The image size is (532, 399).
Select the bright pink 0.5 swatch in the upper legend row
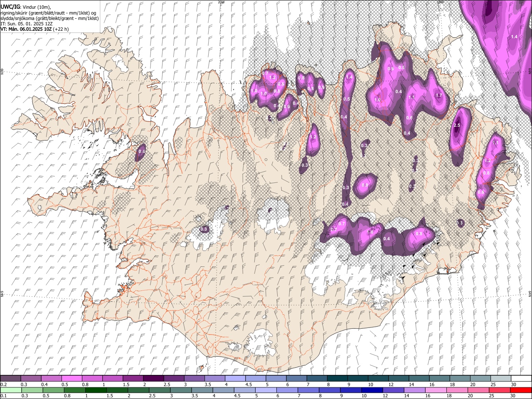[x=71, y=379]
